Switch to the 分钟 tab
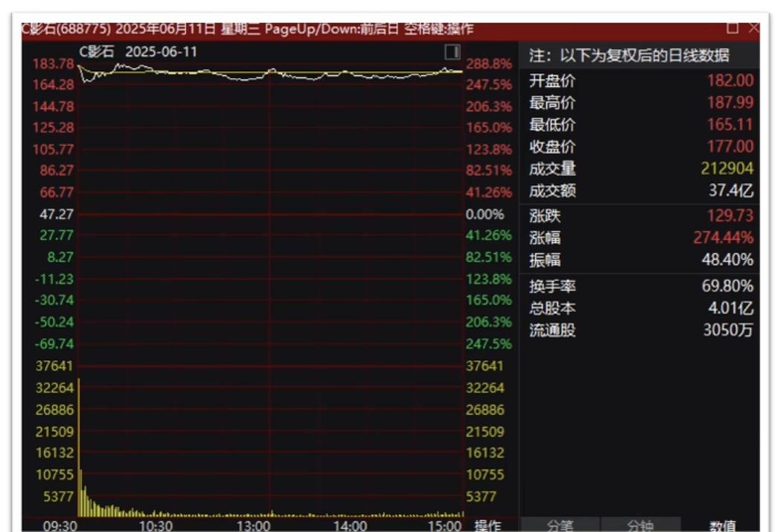Screen dimensions: 782x532 coord(640,525)
